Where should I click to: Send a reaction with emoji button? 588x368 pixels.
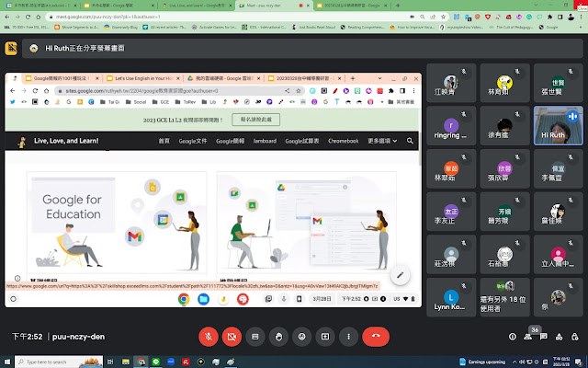302,337
